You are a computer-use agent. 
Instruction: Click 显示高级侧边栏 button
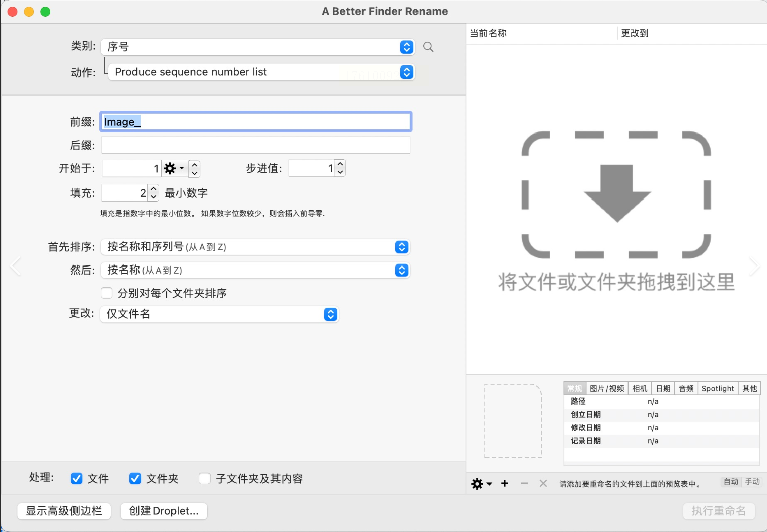coord(64,511)
